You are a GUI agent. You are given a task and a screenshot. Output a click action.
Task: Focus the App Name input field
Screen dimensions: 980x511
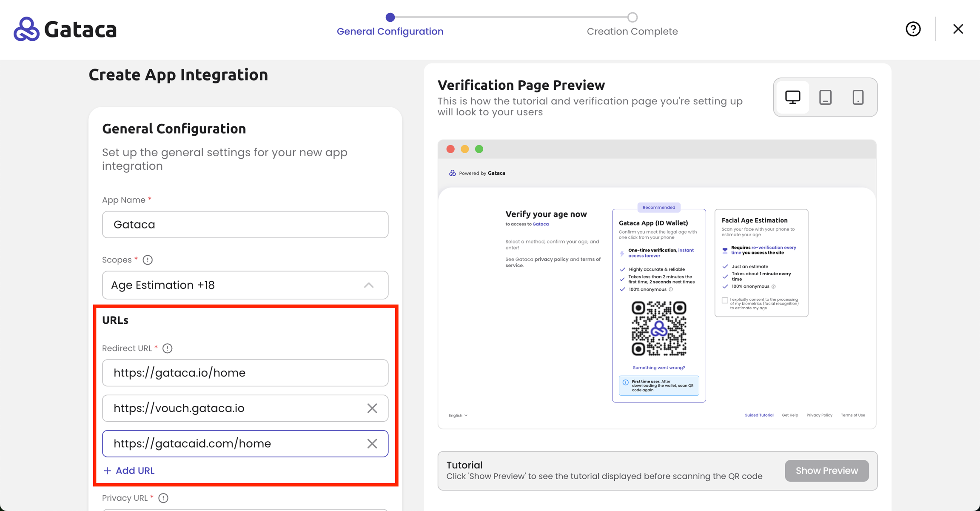pos(245,225)
